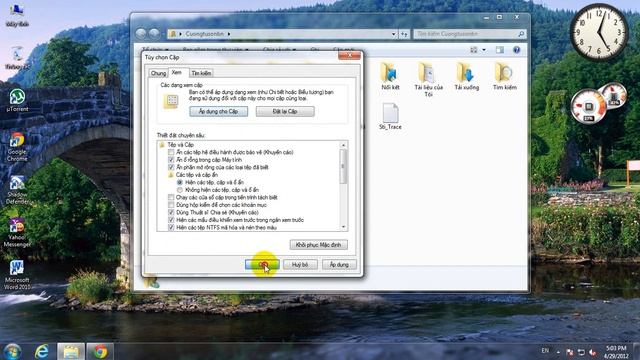
Task: Click the volume icon in the system tray
Action: click(x=593, y=352)
